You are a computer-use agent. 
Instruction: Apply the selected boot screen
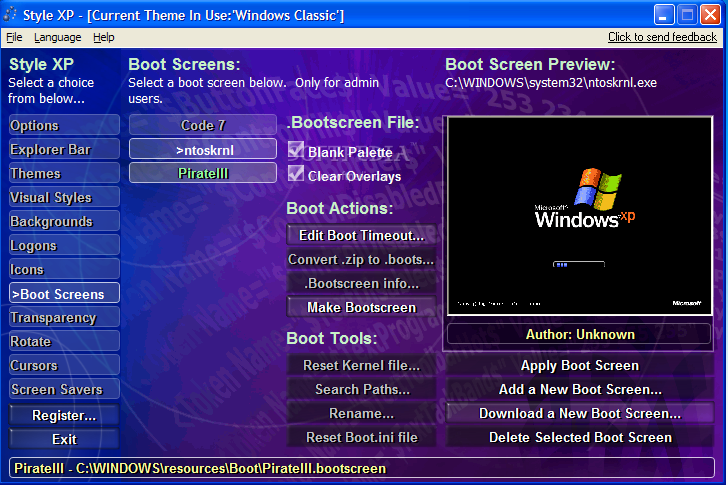[579, 365]
